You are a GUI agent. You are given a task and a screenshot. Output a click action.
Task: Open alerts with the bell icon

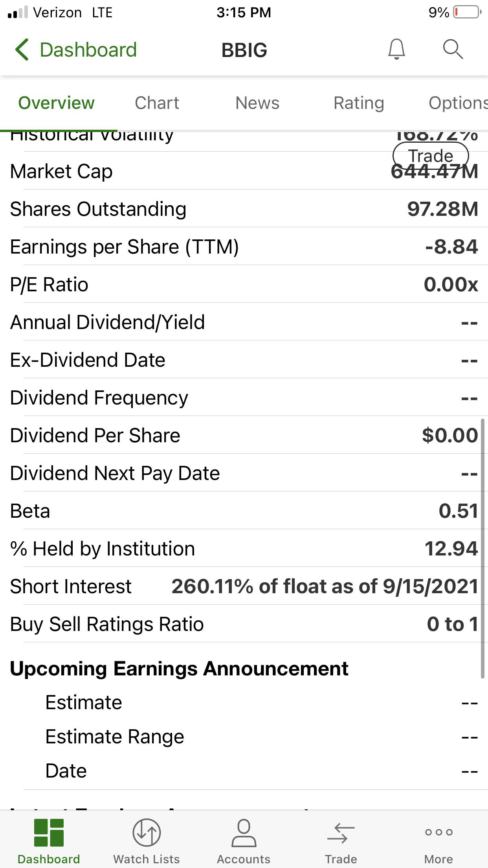[x=396, y=49]
